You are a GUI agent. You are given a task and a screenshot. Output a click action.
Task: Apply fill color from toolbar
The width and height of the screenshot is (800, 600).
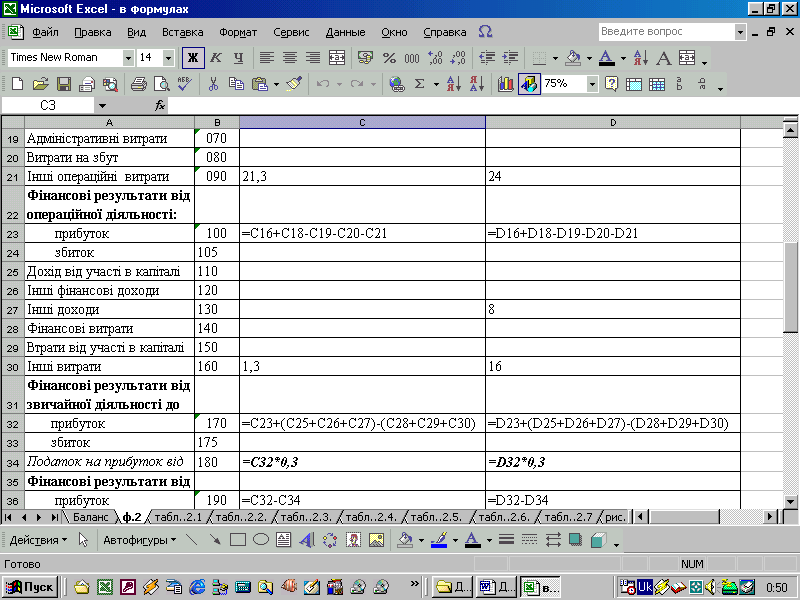click(573, 58)
